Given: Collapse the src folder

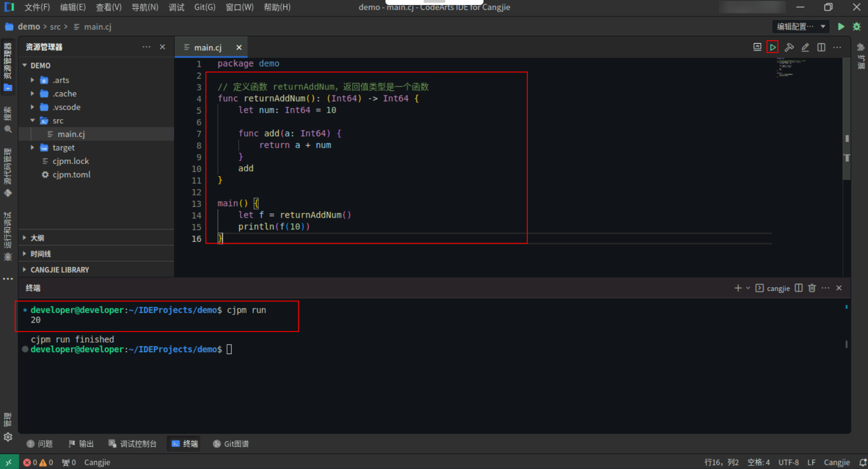Looking at the screenshot, I should 32,120.
